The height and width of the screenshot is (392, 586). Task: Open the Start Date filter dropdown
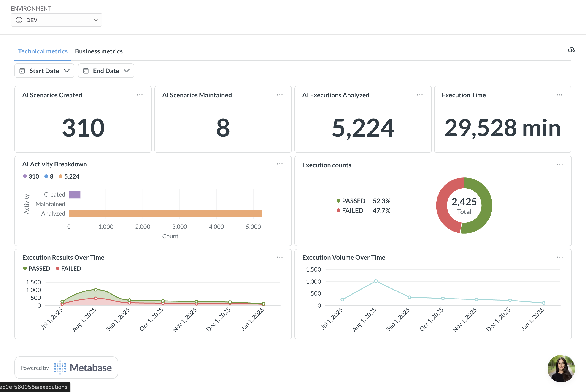(x=44, y=71)
